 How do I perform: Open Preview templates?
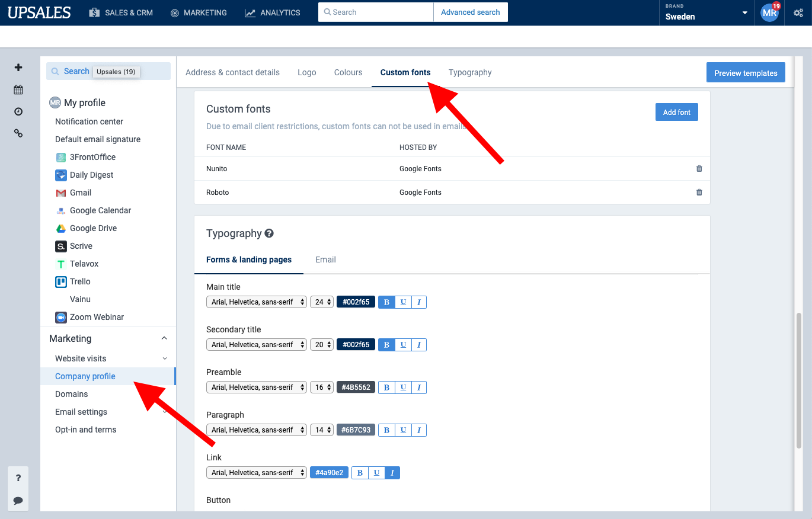coord(746,72)
